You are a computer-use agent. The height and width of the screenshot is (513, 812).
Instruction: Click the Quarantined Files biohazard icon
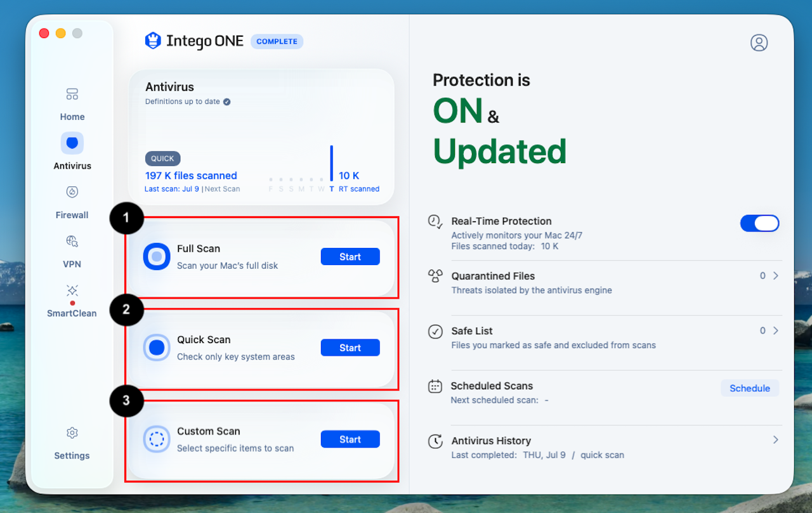pyautogui.click(x=435, y=276)
